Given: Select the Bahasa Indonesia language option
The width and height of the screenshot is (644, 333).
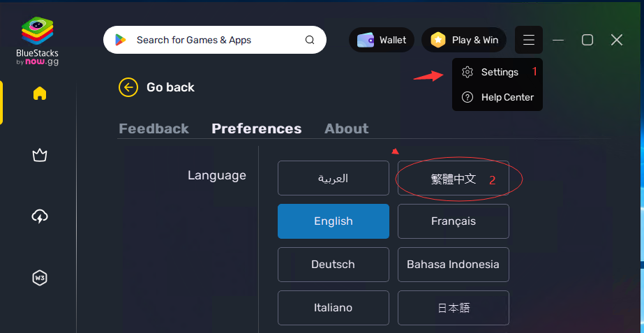Looking at the screenshot, I should point(454,265).
